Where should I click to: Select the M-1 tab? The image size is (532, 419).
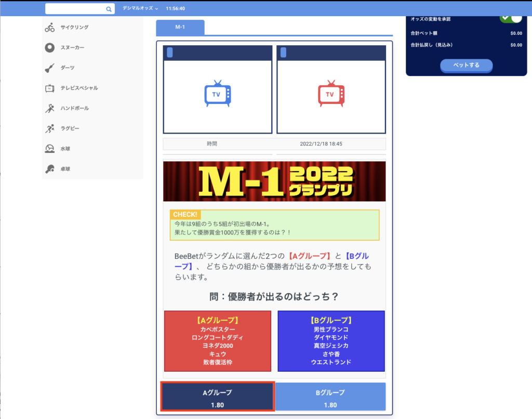pos(180,27)
